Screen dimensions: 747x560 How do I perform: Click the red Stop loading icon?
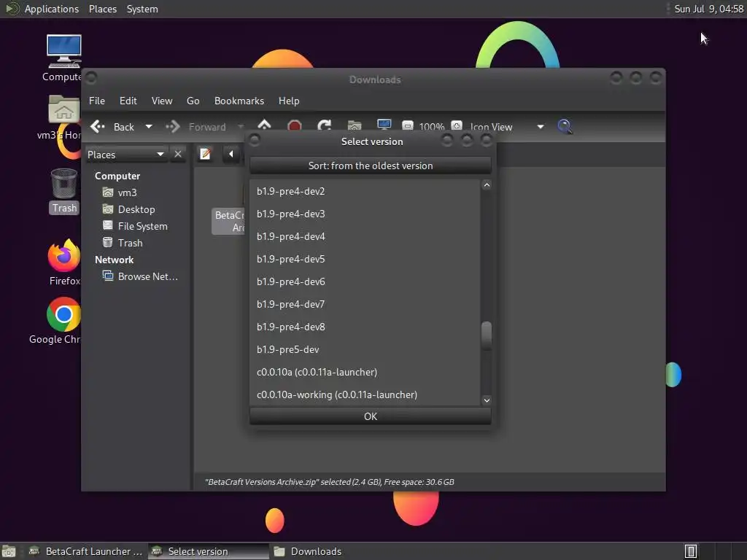coord(295,125)
